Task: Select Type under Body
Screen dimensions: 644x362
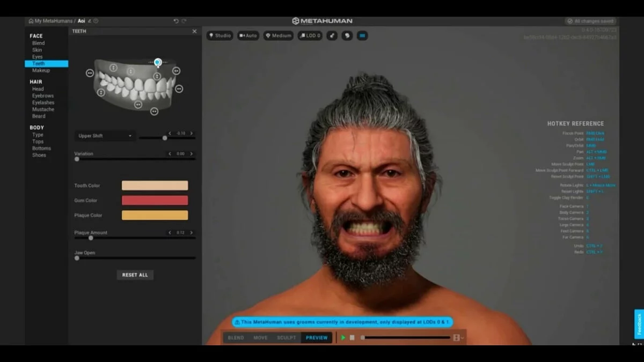Action: (38, 135)
